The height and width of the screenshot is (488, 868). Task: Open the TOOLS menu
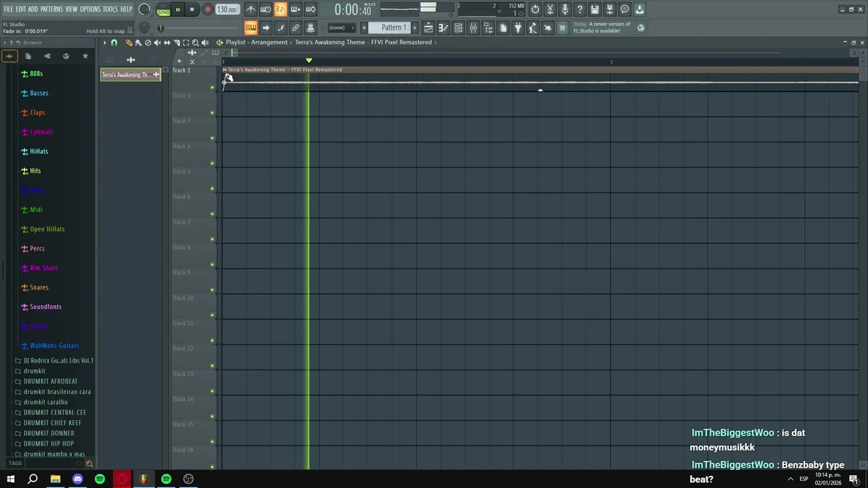tap(110, 9)
